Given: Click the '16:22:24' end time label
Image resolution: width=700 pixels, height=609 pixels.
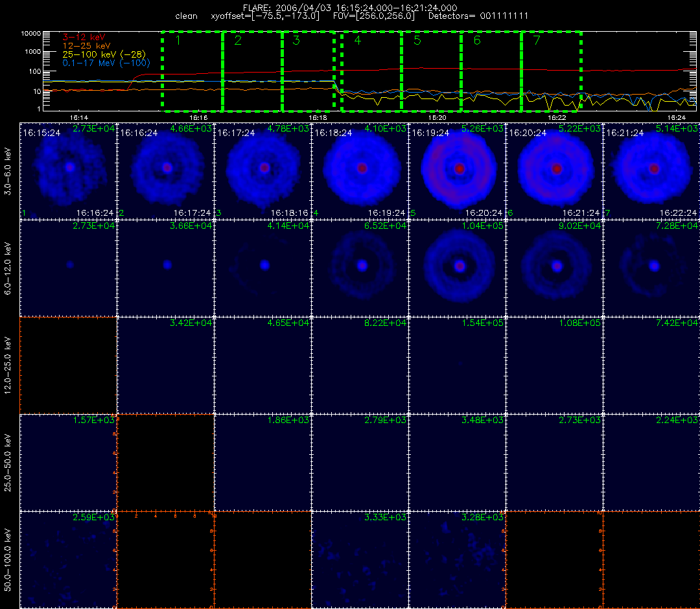Looking at the screenshot, I should pos(678,213).
